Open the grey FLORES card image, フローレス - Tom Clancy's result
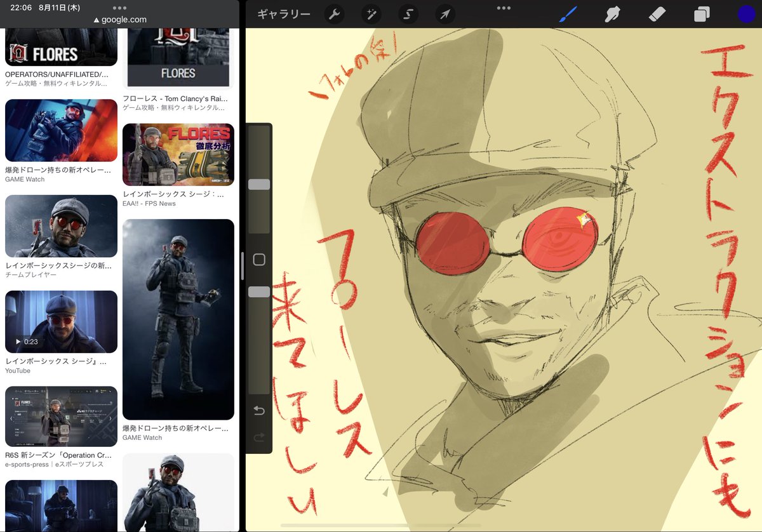Viewport: 762px width, 532px height. coord(178,57)
